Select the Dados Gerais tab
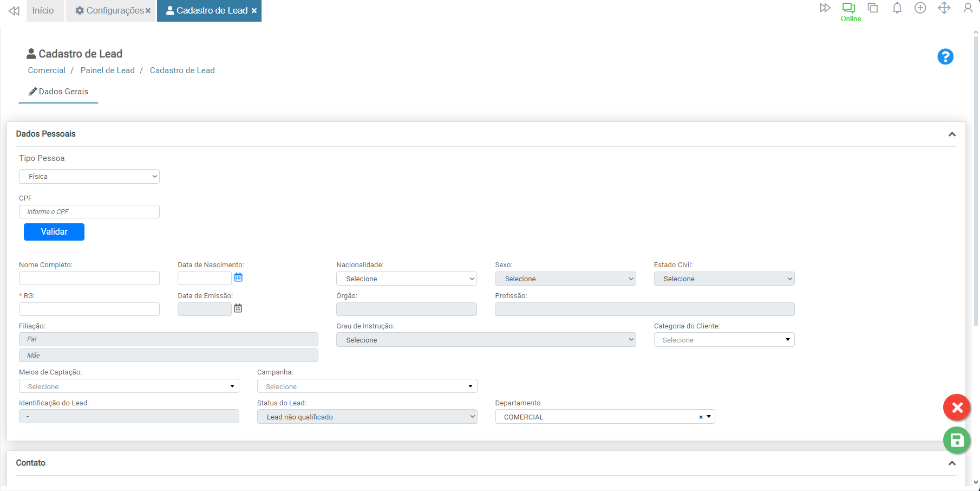This screenshot has width=980, height=491. [x=58, y=92]
